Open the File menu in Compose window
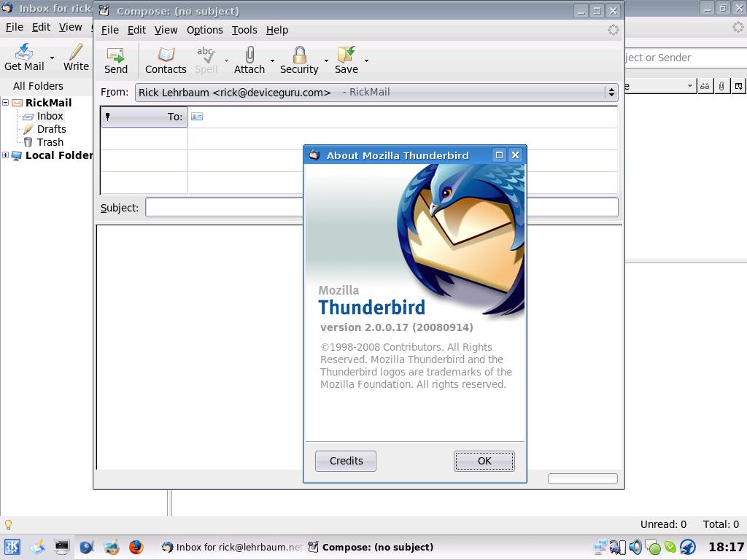The image size is (747, 560). [x=109, y=30]
